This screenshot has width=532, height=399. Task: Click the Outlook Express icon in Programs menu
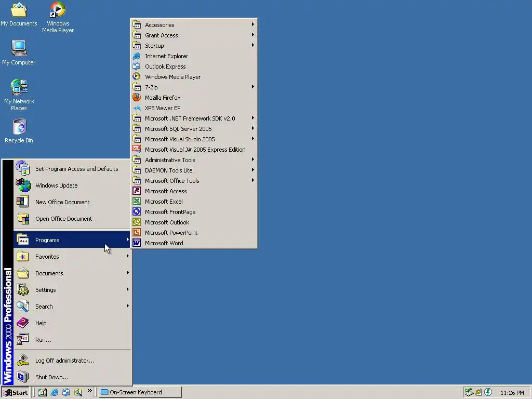[137, 66]
